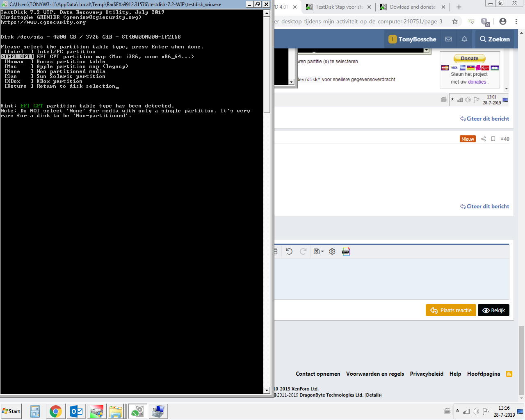Open Help footer link
This screenshot has width=525, height=420.
pos(455,374)
